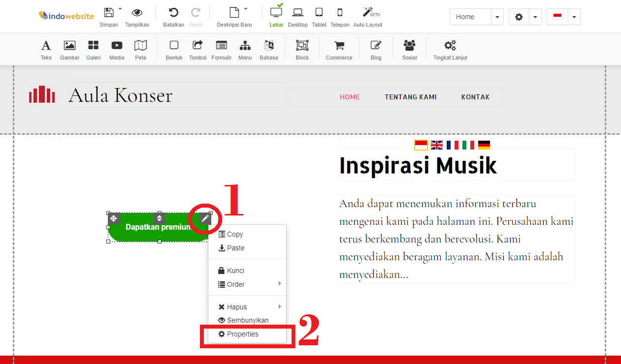Select the Teks text tool
Screen dimensions: 621x364
click(x=46, y=51)
